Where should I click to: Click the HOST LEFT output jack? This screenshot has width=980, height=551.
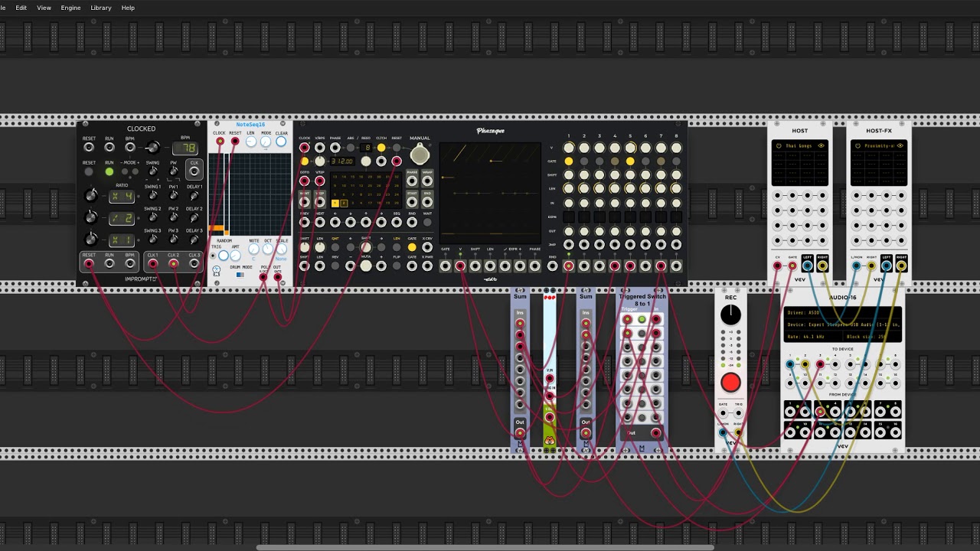[808, 266]
